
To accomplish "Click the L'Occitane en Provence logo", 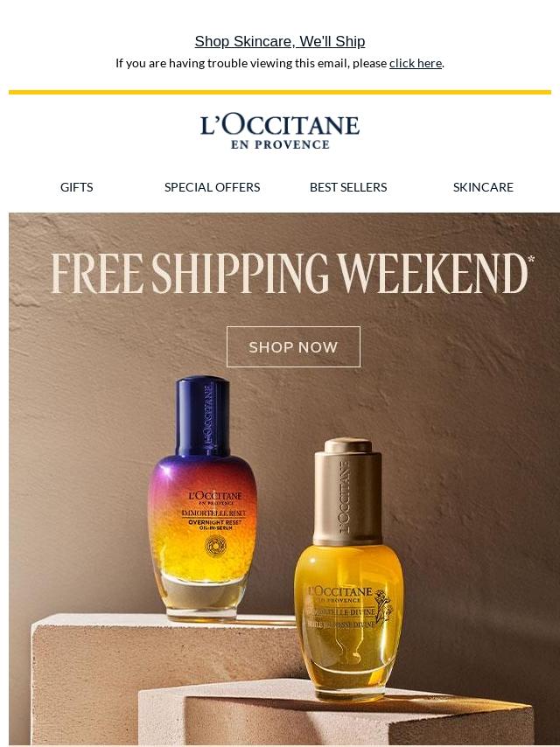I will tap(280, 132).
